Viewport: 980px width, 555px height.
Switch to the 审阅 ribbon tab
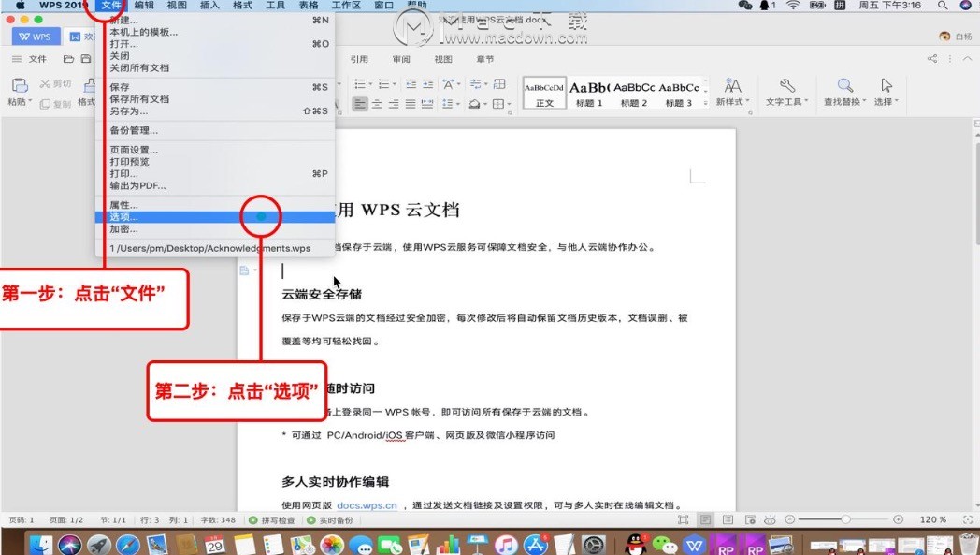pos(401,59)
